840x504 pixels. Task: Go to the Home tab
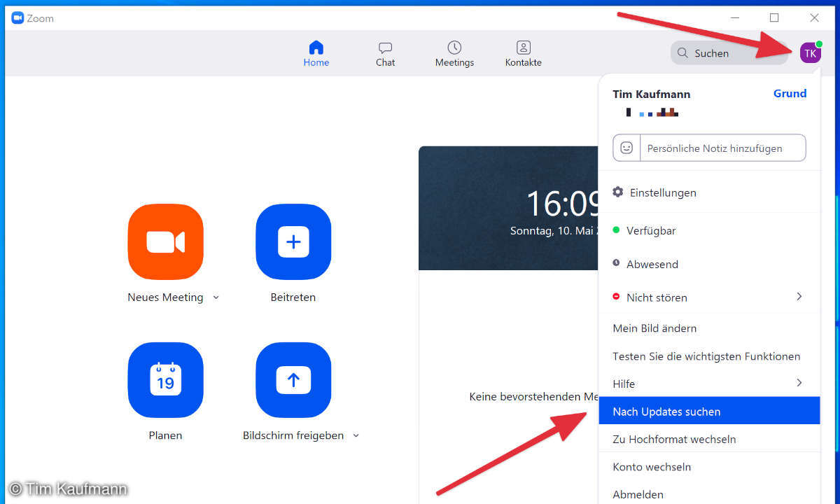(316, 54)
